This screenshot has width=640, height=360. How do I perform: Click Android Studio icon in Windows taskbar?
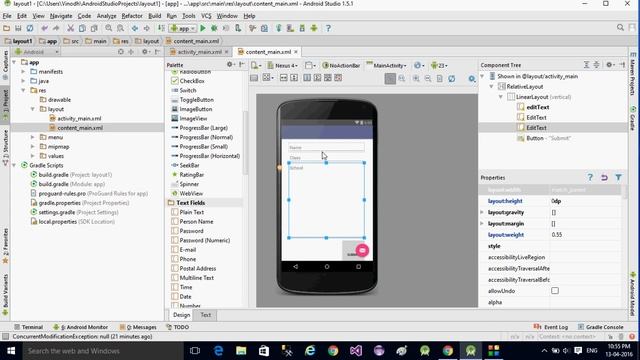(471, 351)
